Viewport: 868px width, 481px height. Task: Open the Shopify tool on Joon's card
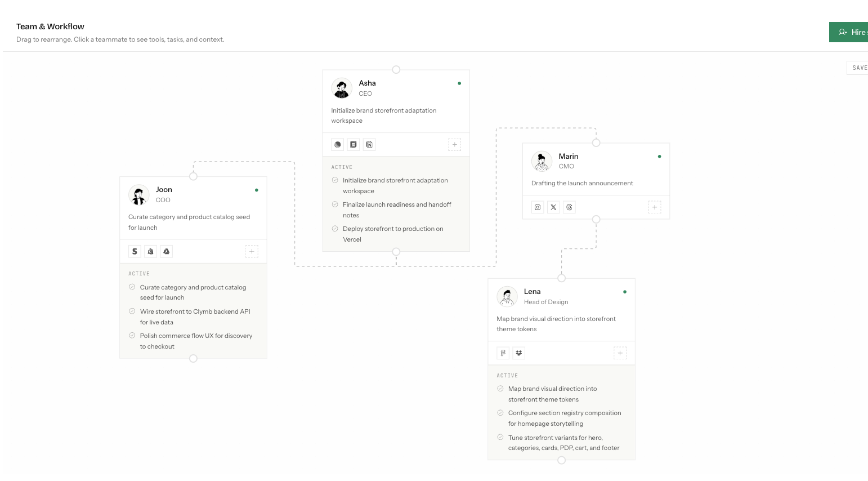click(135, 252)
